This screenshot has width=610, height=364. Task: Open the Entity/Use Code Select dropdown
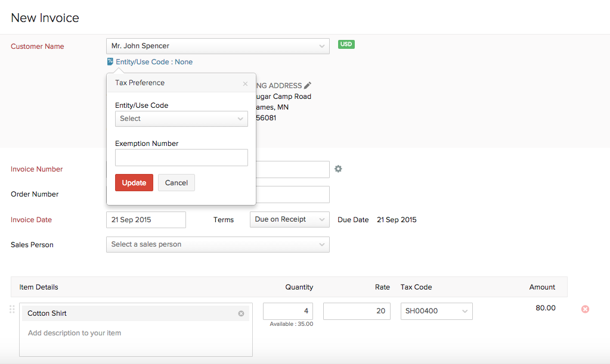point(181,119)
